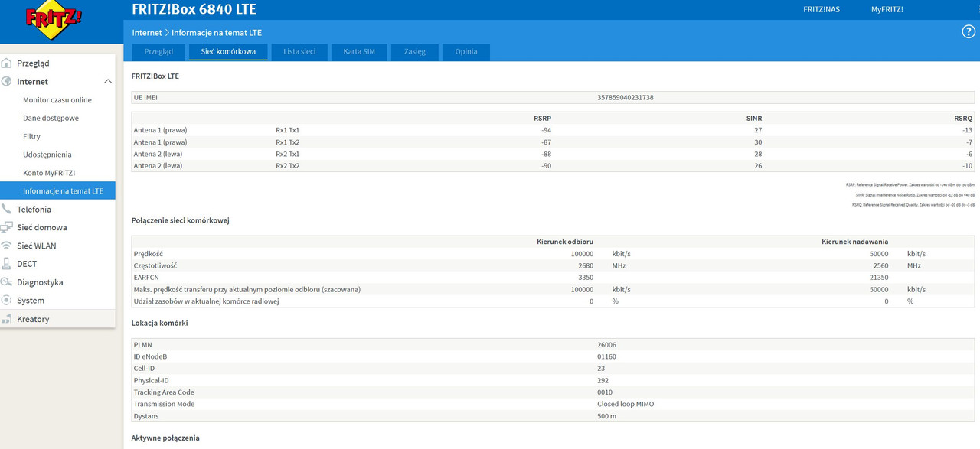The image size is (980, 449).
Task: Click the Tracking Area Code value 0010
Action: [x=605, y=392]
